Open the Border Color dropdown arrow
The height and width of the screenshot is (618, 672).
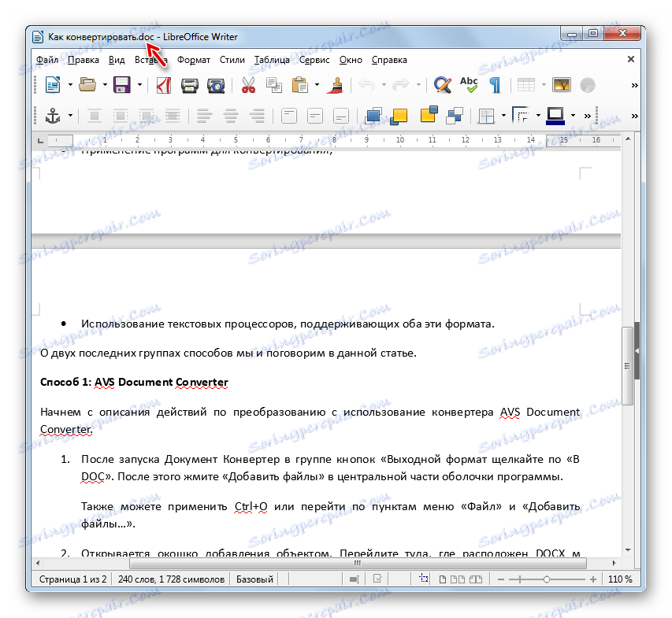click(574, 116)
